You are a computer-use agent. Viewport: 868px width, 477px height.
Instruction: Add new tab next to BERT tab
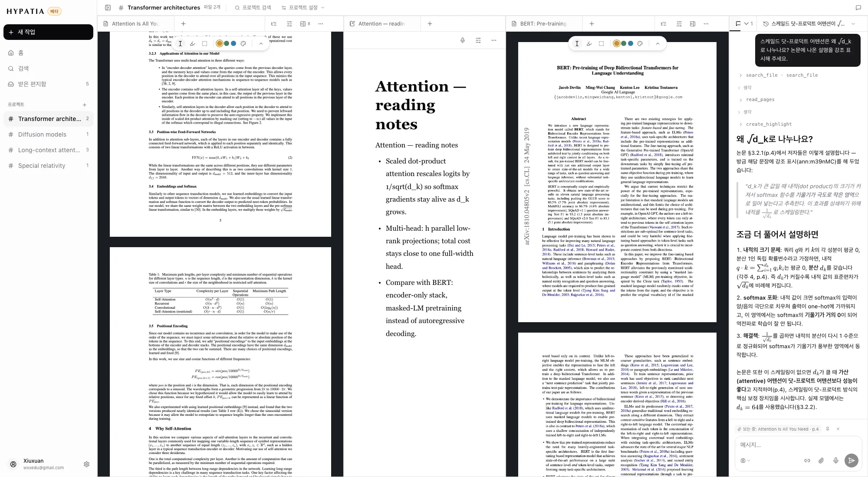(x=592, y=24)
